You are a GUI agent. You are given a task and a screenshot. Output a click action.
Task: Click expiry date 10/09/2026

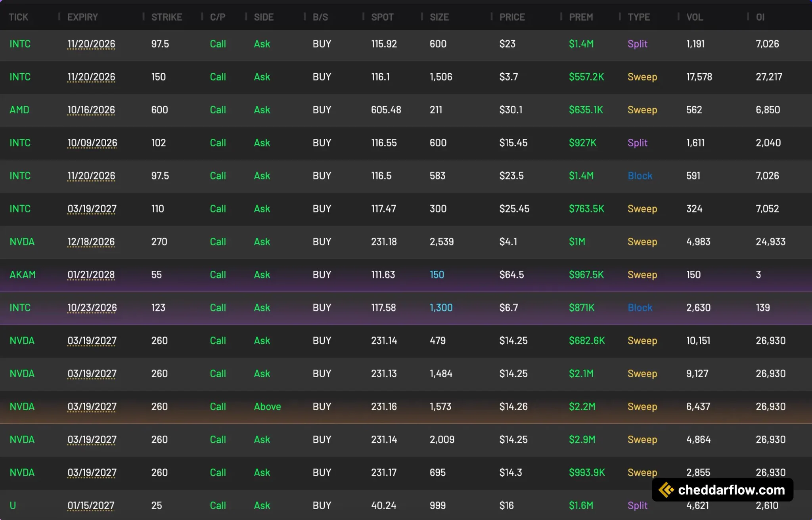92,143
